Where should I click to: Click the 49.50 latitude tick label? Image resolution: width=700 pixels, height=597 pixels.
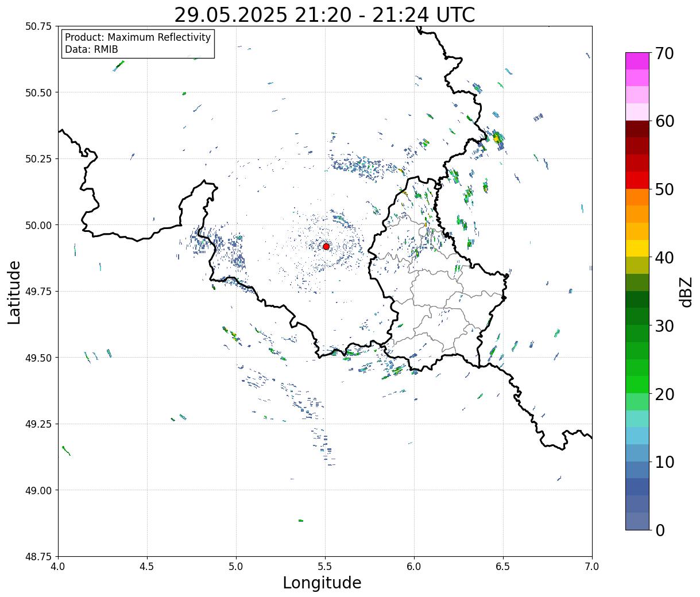tap(38, 358)
